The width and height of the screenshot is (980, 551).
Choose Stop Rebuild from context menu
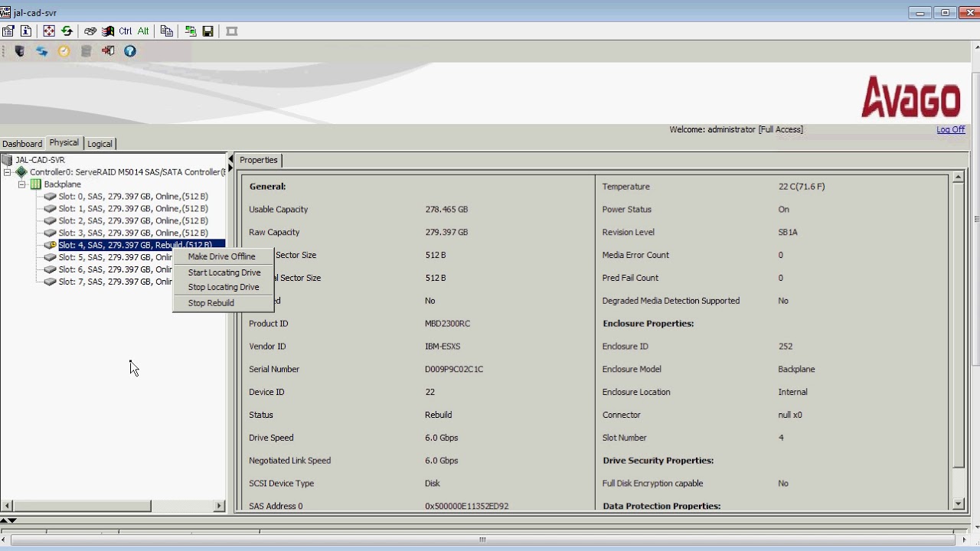223,303
